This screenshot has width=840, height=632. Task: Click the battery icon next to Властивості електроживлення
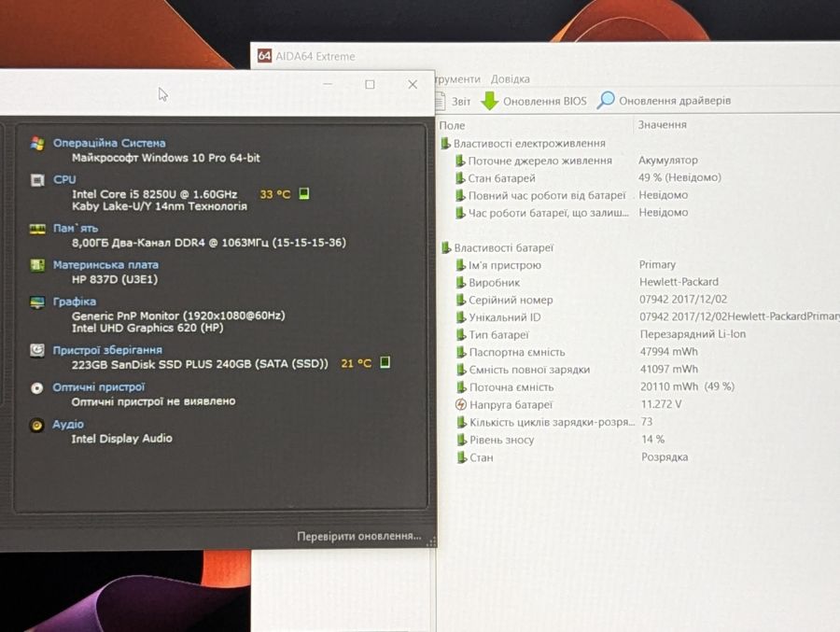coord(445,143)
